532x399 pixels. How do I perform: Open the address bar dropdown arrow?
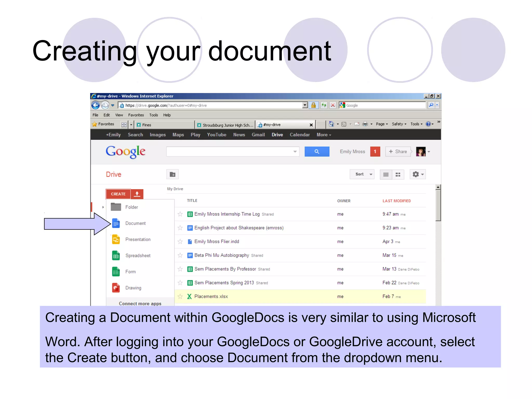[x=305, y=105]
